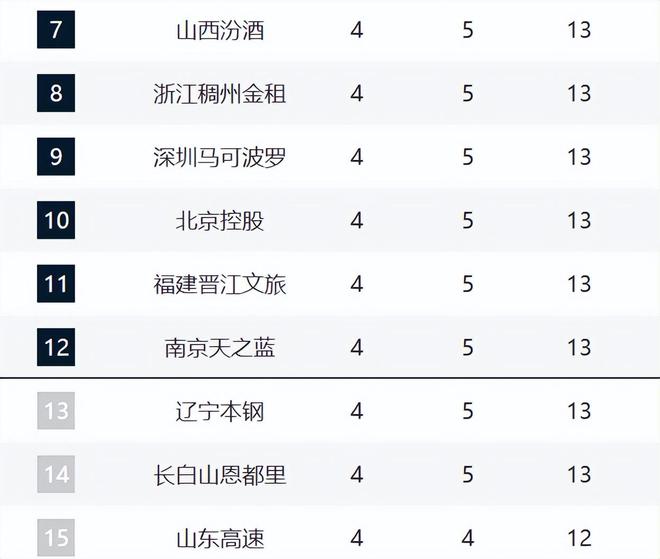Click the gray rank 15 badge
The height and width of the screenshot is (559, 660).
tap(56, 537)
